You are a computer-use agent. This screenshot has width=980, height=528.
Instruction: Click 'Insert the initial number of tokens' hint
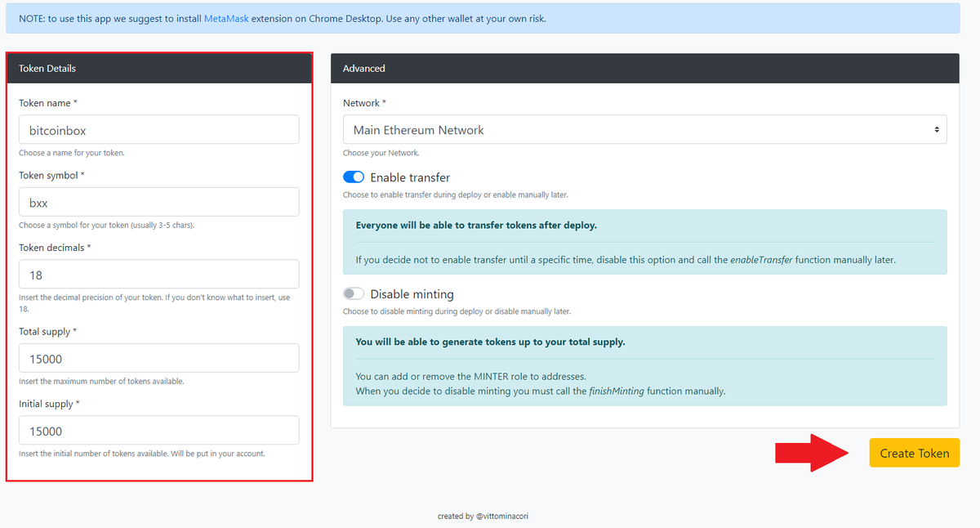click(142, 454)
